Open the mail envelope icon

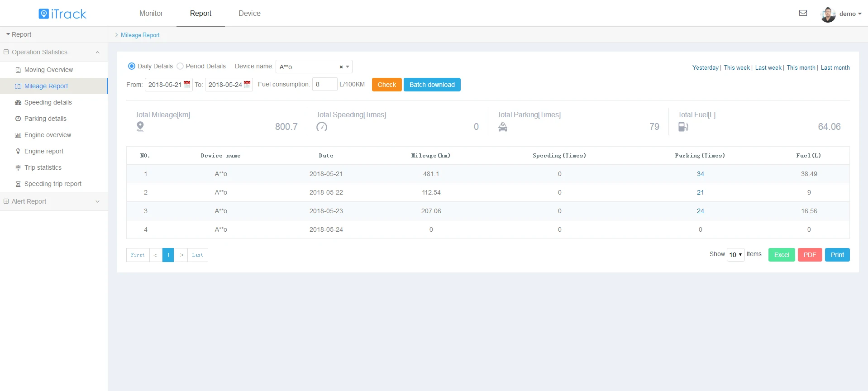(x=803, y=13)
